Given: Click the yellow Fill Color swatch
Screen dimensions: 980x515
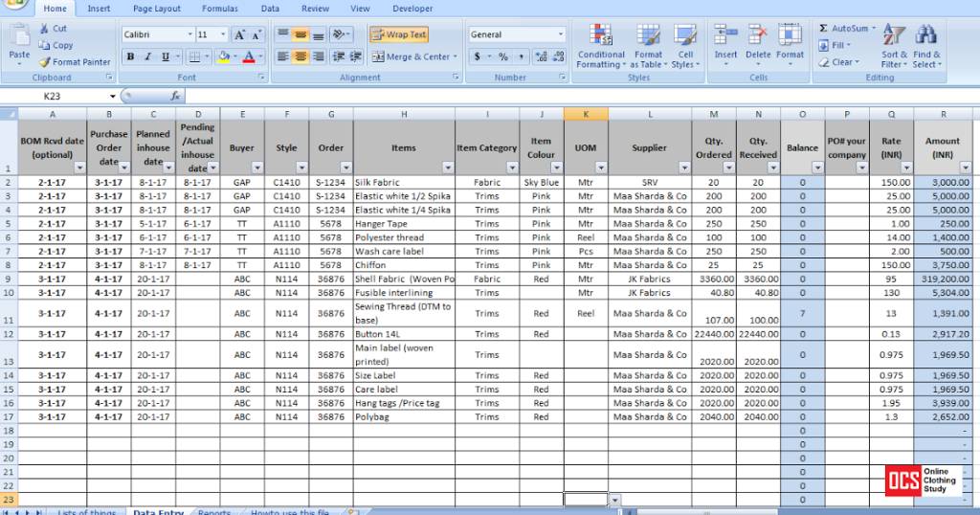Looking at the screenshot, I should coord(222,57).
